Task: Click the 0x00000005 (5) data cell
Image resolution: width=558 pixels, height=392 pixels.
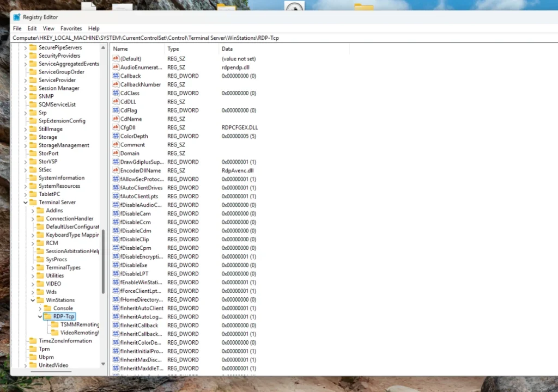Action: 239,136
